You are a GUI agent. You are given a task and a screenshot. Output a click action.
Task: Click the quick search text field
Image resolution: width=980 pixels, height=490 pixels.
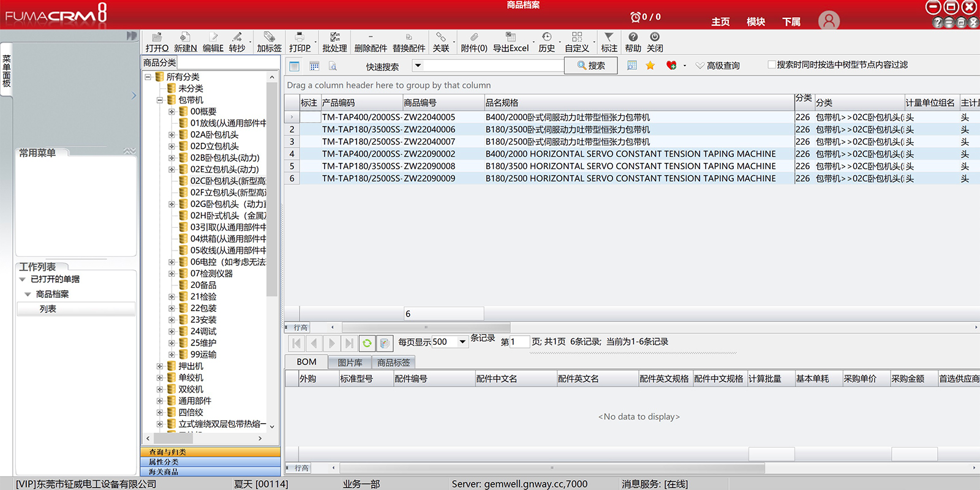point(493,66)
